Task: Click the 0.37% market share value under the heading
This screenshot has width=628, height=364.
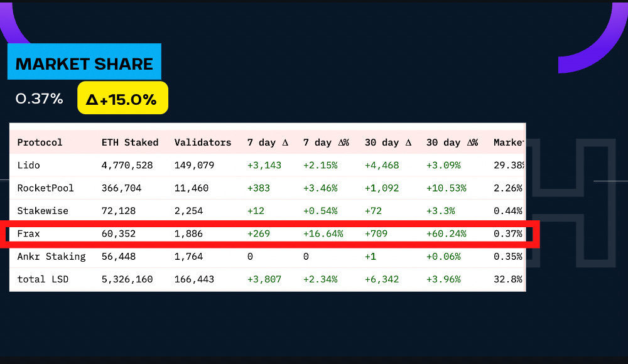Action: tap(39, 99)
